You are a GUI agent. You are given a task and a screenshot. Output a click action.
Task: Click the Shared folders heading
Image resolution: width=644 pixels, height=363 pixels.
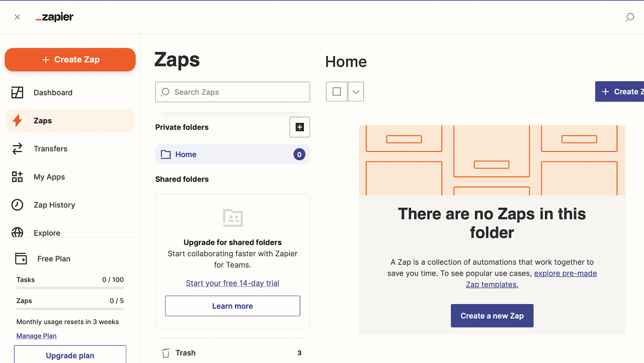pos(182,179)
